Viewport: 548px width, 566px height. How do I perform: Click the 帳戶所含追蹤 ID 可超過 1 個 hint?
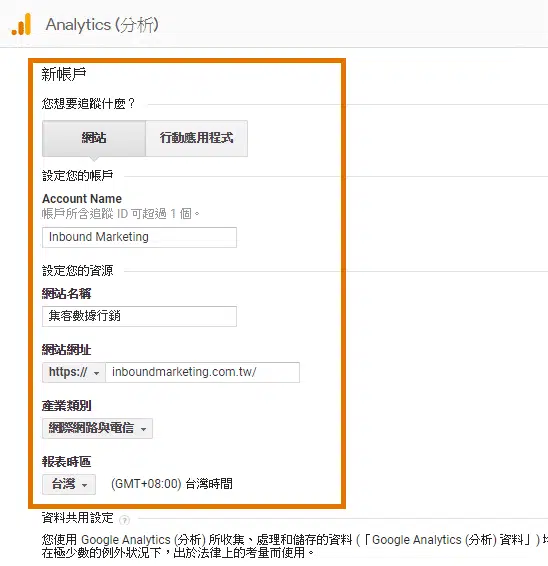pos(121,214)
